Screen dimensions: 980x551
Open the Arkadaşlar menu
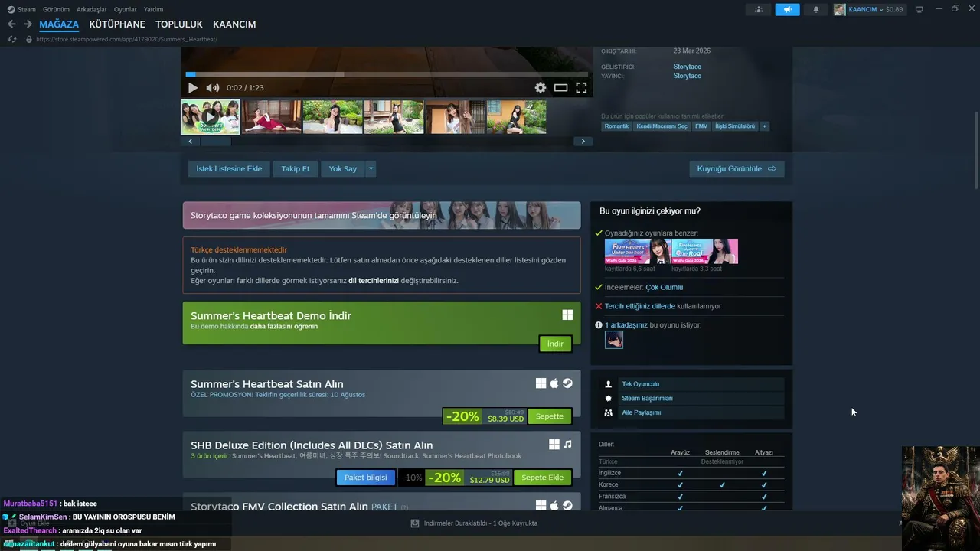92,9
